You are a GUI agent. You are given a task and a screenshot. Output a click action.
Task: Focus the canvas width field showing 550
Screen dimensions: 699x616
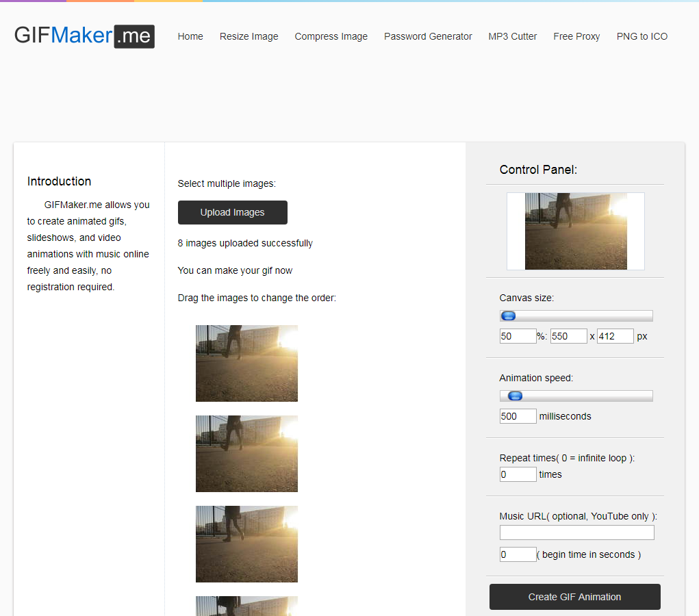click(x=569, y=336)
